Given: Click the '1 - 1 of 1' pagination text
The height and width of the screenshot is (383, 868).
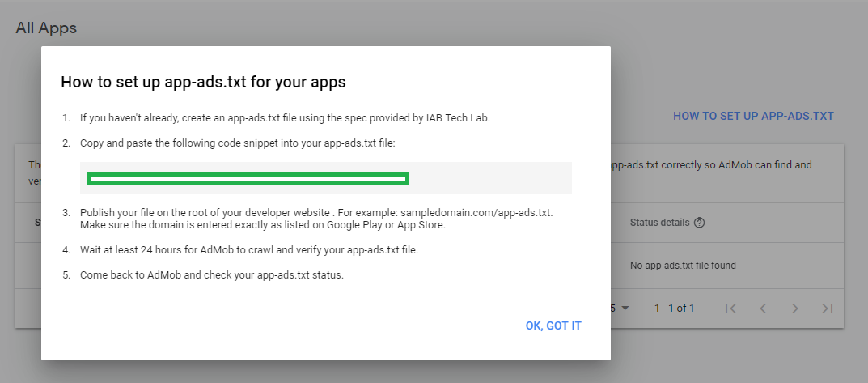Looking at the screenshot, I should pyautogui.click(x=674, y=309).
